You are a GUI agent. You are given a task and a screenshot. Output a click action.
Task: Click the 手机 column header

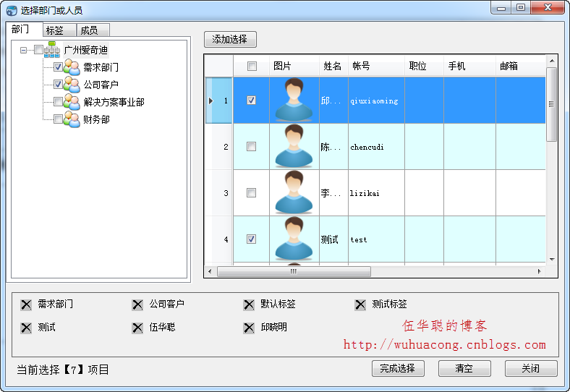click(x=469, y=66)
